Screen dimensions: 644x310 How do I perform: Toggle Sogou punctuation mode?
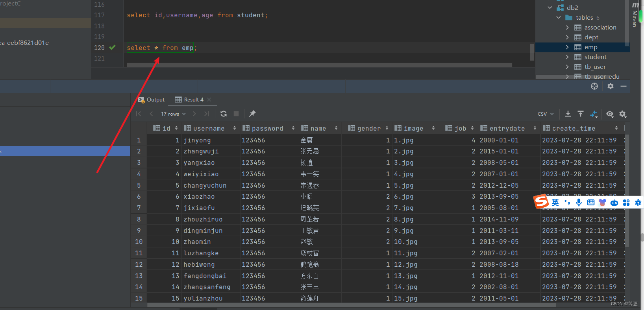(x=567, y=203)
